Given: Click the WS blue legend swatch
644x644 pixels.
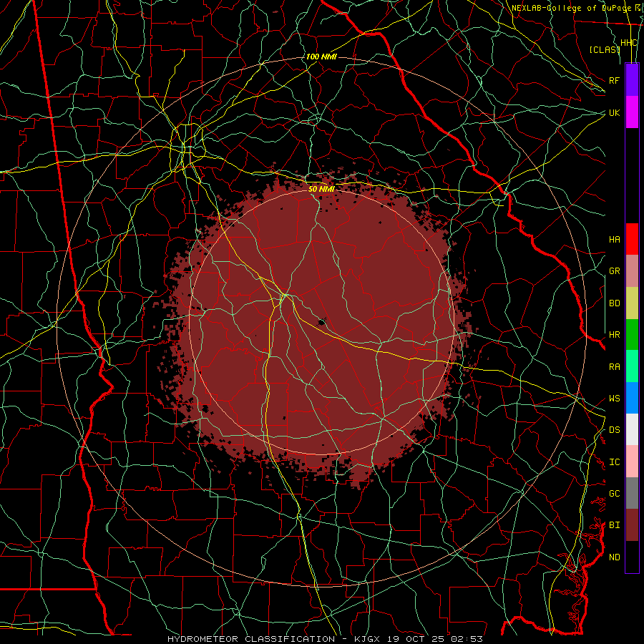Looking at the screenshot, I should (632, 398).
